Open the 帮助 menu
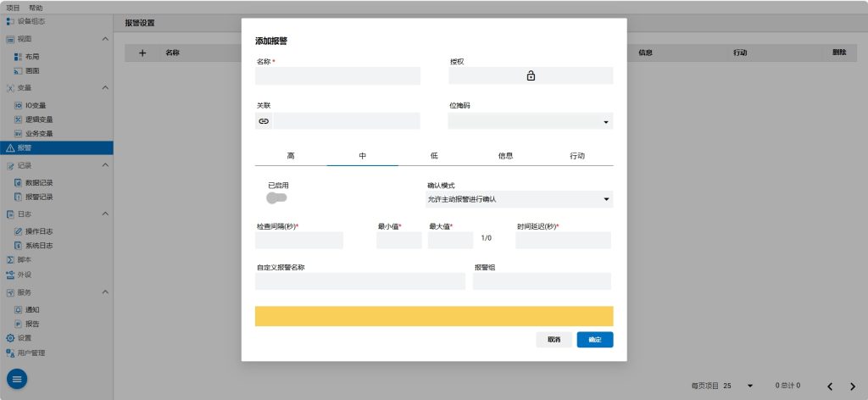The image size is (868, 400). click(36, 7)
